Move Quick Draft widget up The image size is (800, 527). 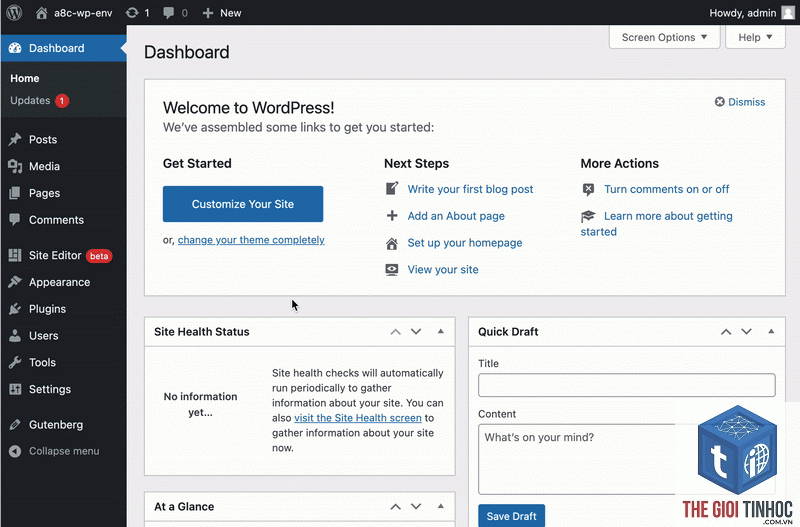(726, 332)
